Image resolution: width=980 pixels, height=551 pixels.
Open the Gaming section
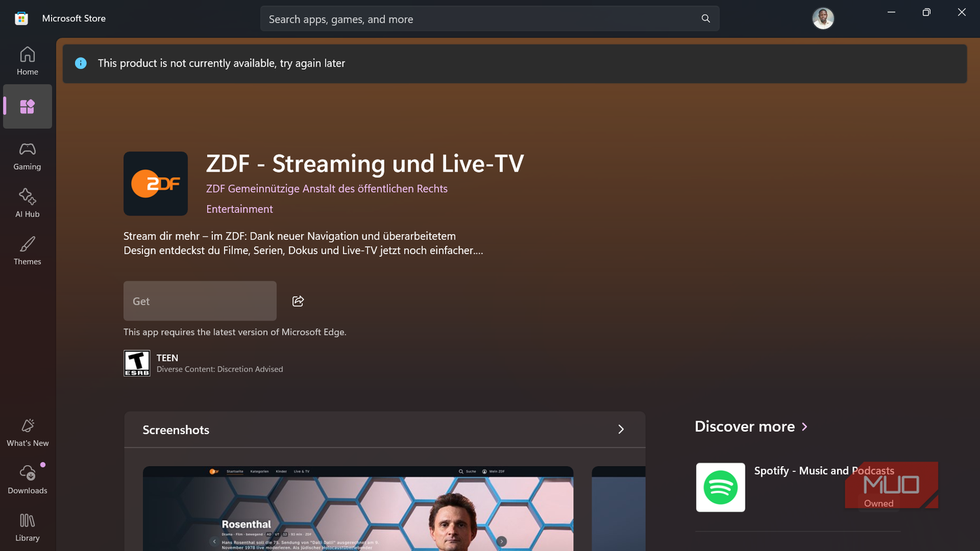coord(27,157)
